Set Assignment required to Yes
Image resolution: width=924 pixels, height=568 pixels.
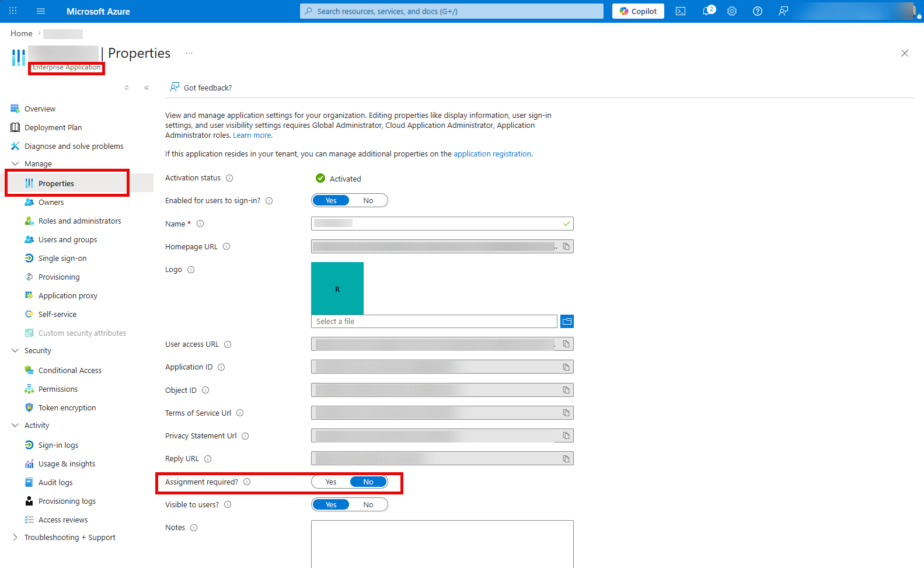click(x=331, y=482)
